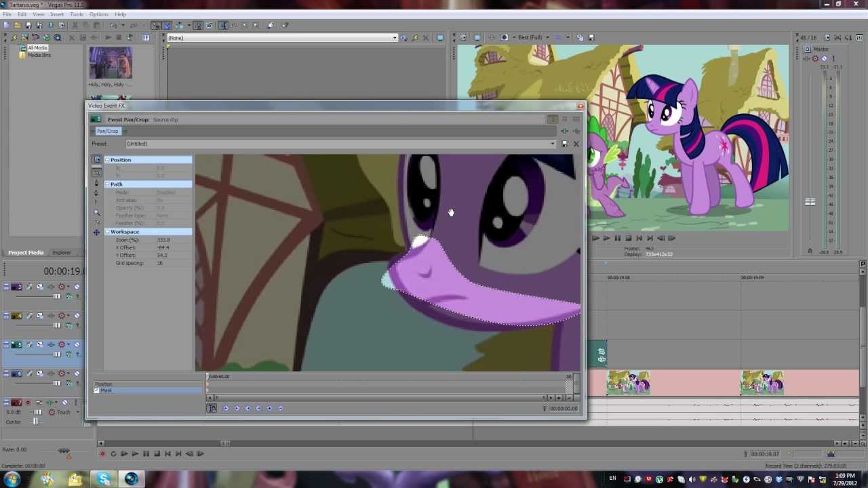
Task: Select the Anchor Deletion pen tool
Action: [96, 193]
